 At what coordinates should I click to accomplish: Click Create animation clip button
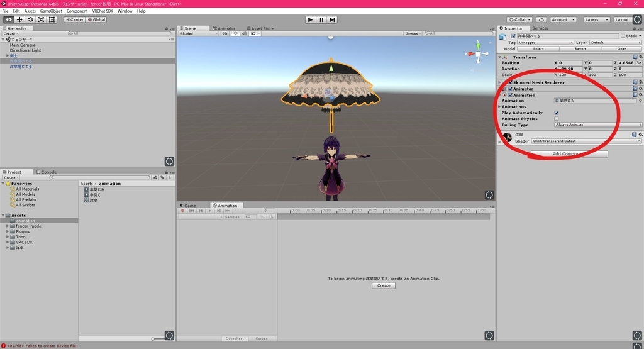coord(384,285)
